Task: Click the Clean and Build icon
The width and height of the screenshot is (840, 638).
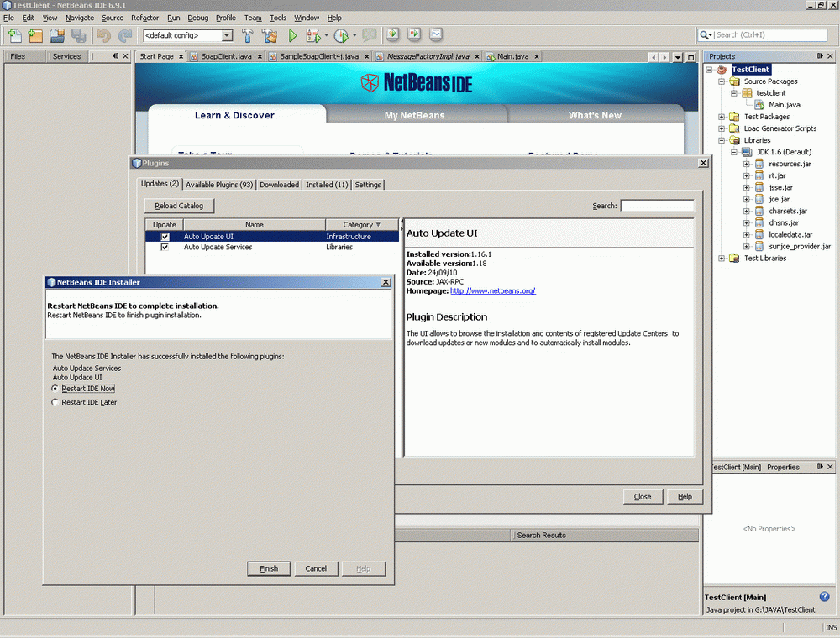Action: coord(270,36)
